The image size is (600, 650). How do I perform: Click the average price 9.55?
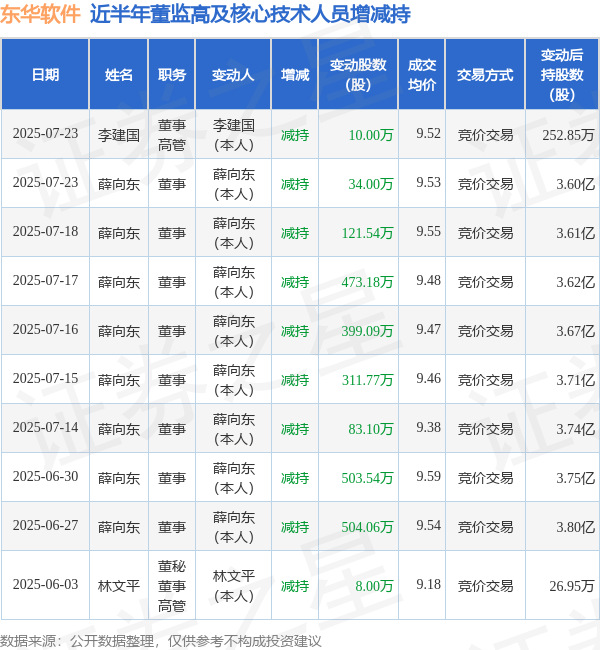click(x=428, y=231)
